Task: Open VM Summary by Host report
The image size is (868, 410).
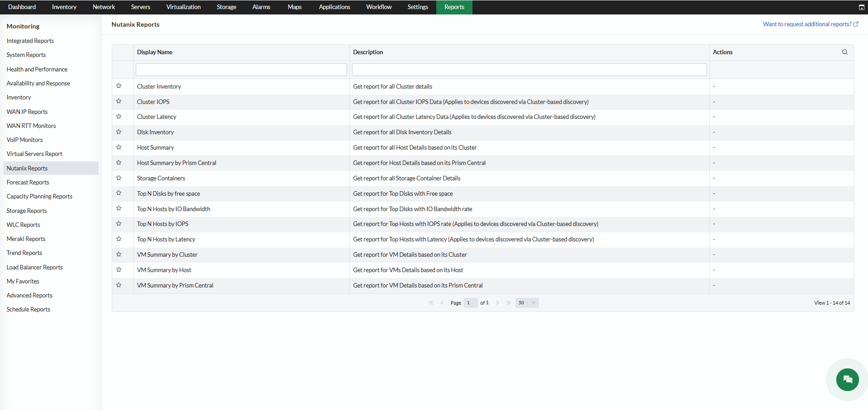Action: tap(164, 270)
